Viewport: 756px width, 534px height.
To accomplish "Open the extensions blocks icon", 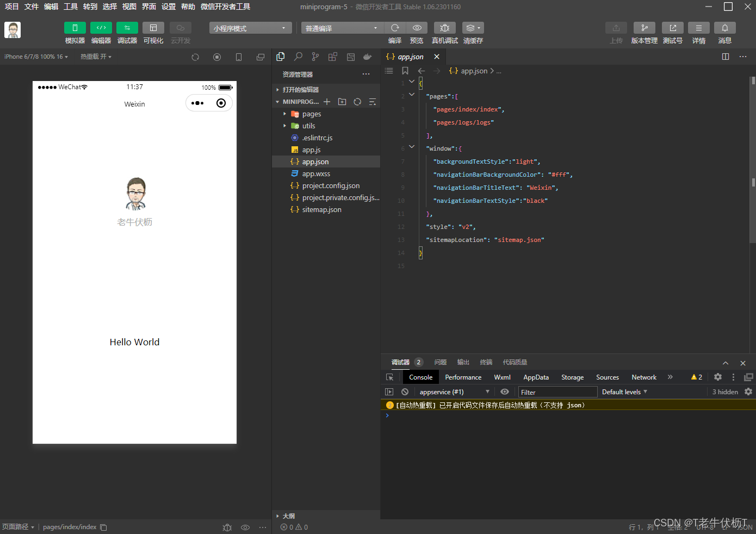I will click(x=333, y=57).
